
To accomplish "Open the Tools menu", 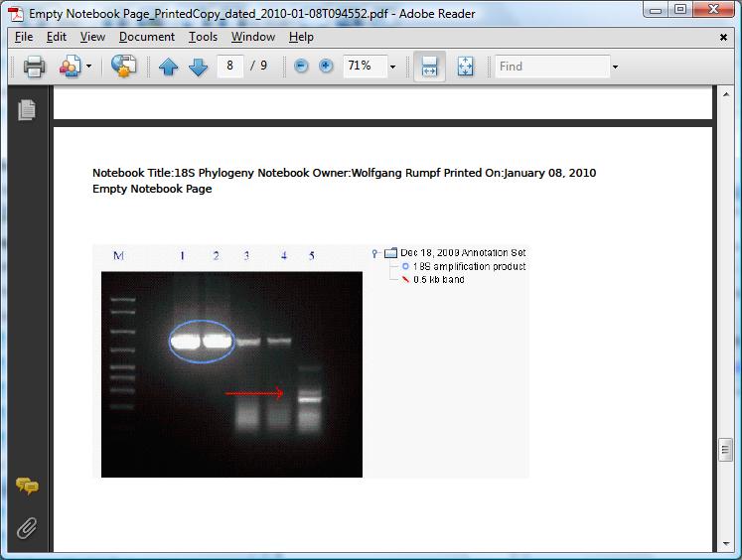I will click(x=203, y=37).
